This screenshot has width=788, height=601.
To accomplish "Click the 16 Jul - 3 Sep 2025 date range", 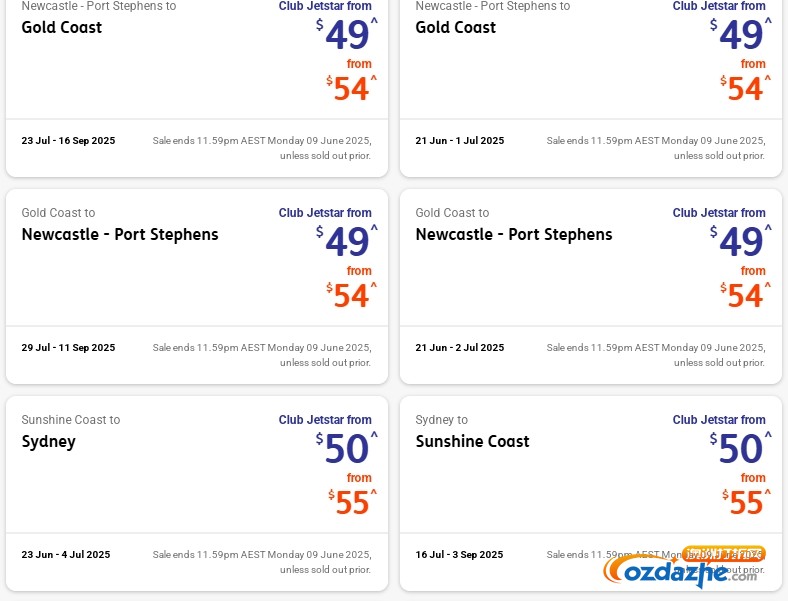I will pos(460,554).
